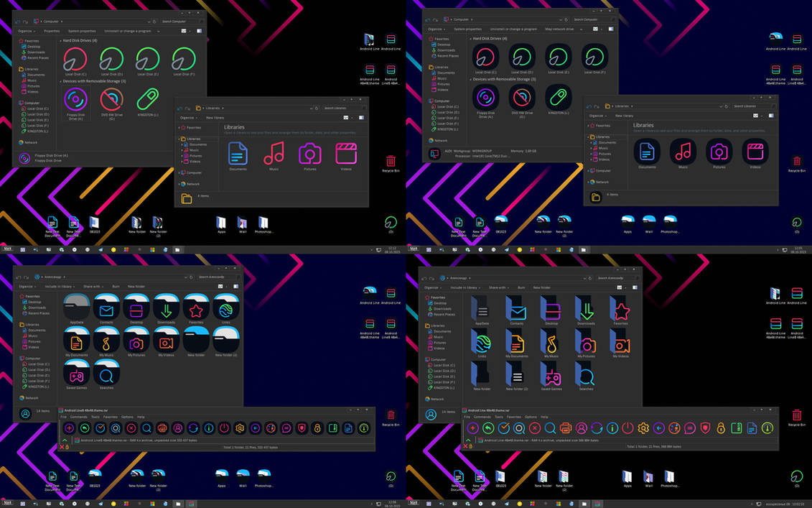The image size is (812, 508).
Task: Open File menu in bottom-left WinRAR window
Action: point(64,417)
